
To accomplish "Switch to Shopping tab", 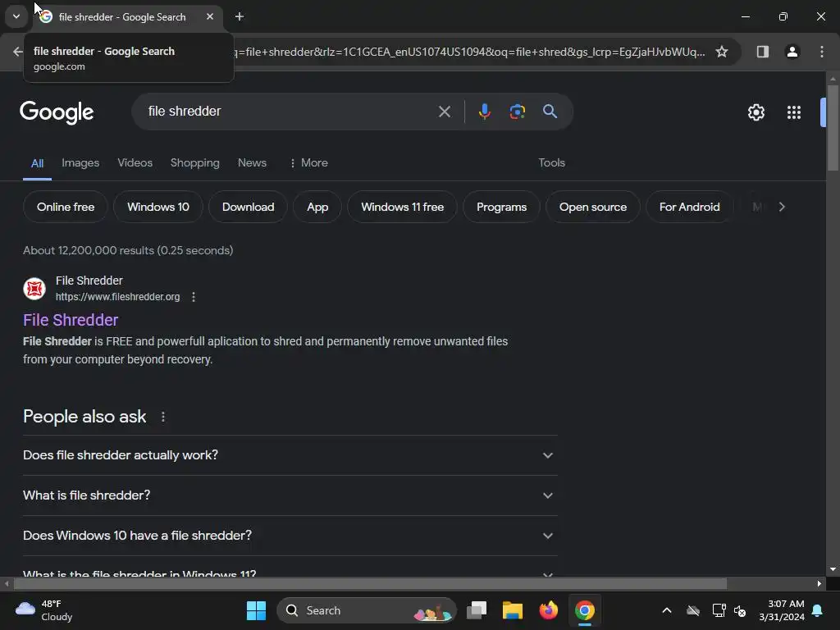I will tap(195, 163).
